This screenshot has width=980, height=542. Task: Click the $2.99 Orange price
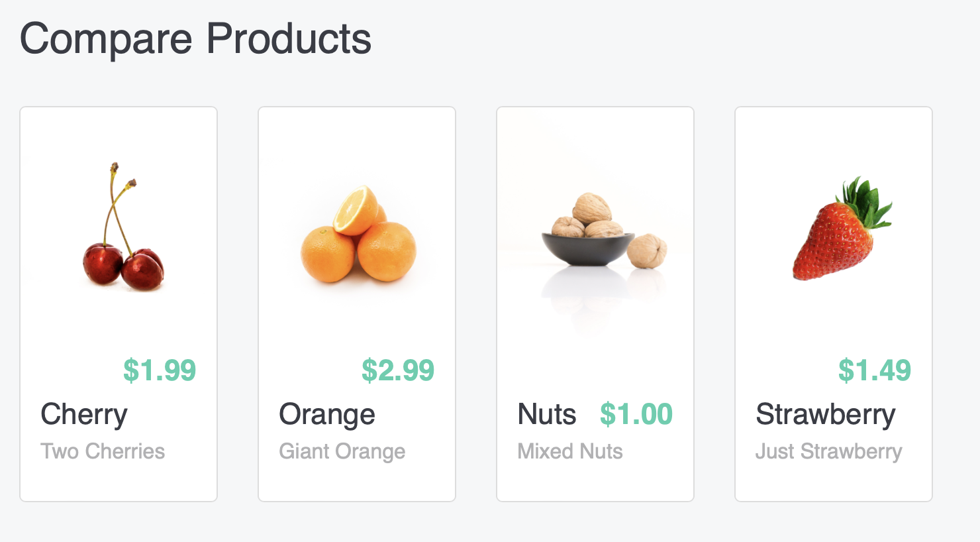coord(398,370)
